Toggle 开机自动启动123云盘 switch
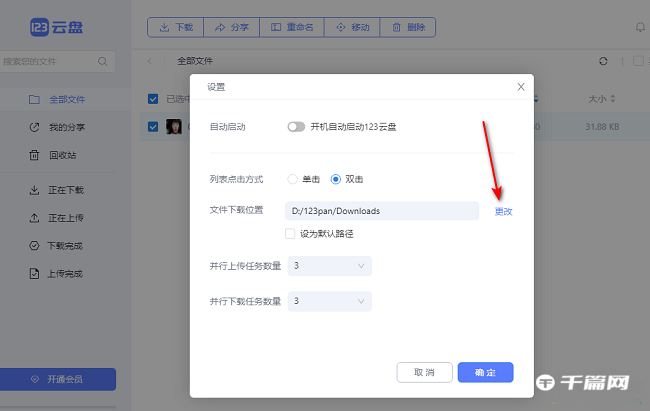650x411 pixels. pos(296,127)
